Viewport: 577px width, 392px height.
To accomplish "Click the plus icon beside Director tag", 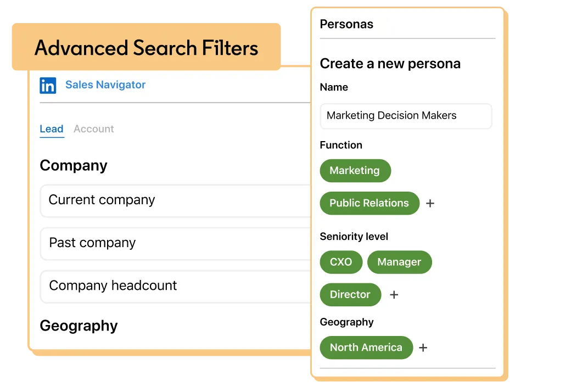I will coord(394,295).
